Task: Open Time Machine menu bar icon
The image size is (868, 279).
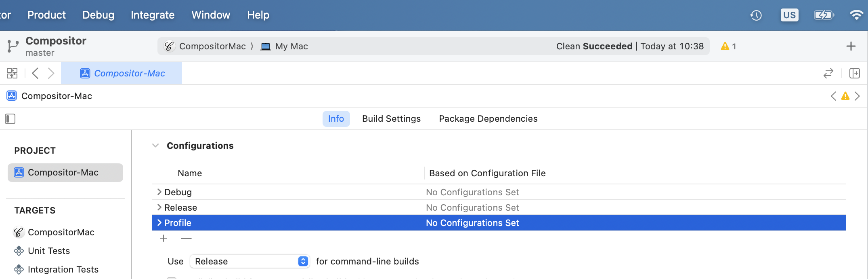Action: point(756,15)
